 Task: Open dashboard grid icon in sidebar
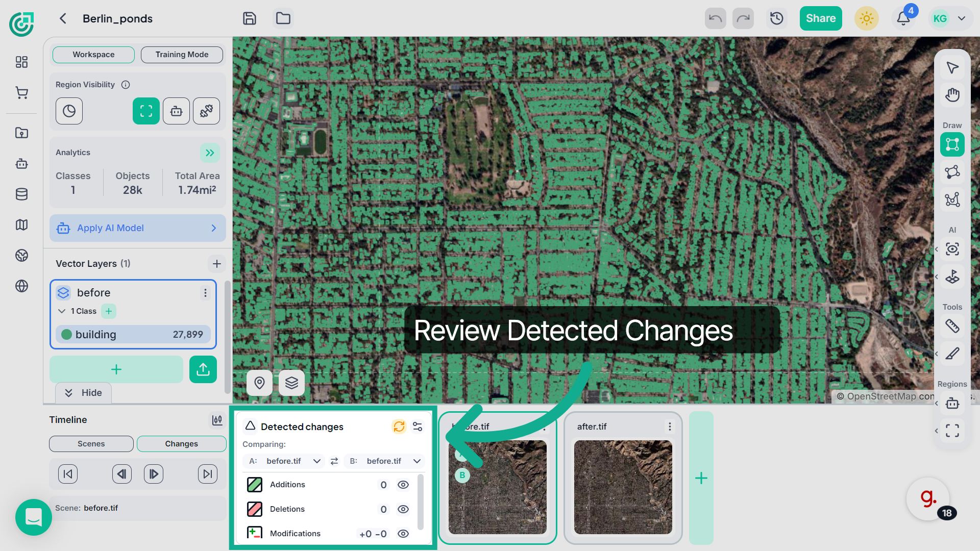pyautogui.click(x=21, y=62)
